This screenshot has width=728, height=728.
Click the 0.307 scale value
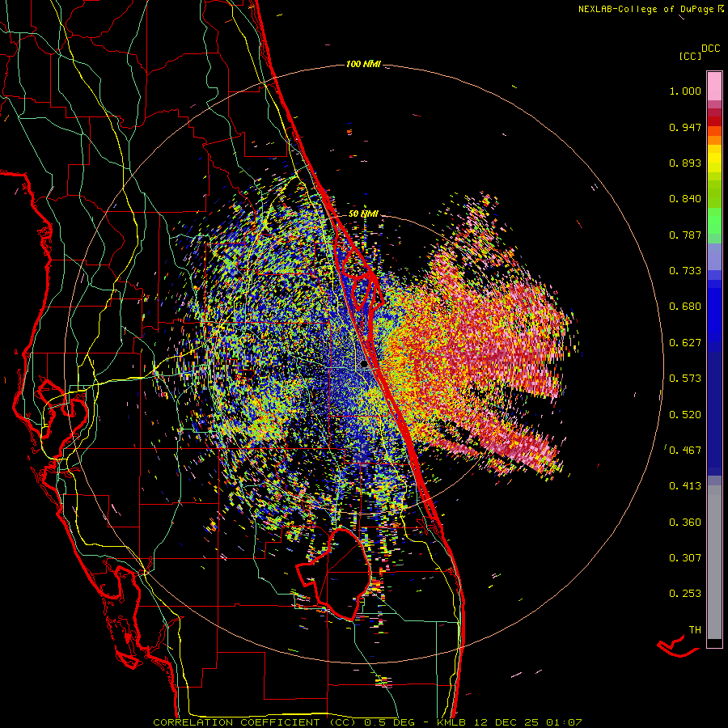685,558
